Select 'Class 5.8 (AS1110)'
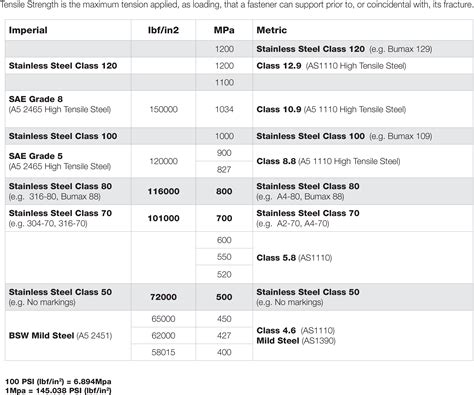Viewport: 474px width, 395px height. tap(294, 258)
